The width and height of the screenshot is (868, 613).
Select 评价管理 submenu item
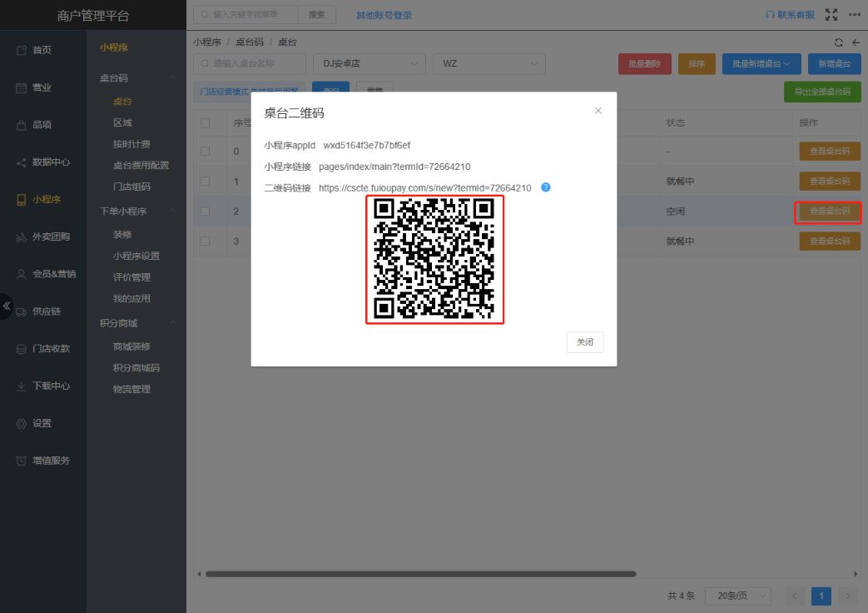click(x=131, y=277)
